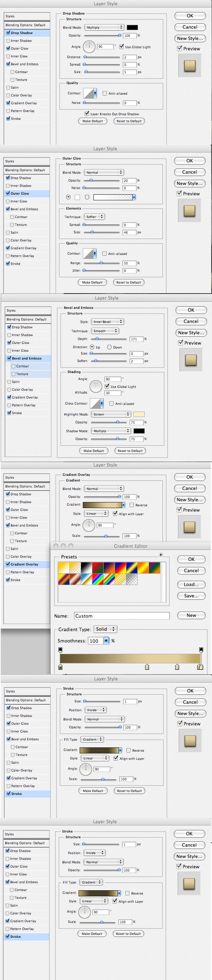212x980 pixels.
Task: Select Color Overlay row in Drop Shadow dialog
Action: [27, 95]
